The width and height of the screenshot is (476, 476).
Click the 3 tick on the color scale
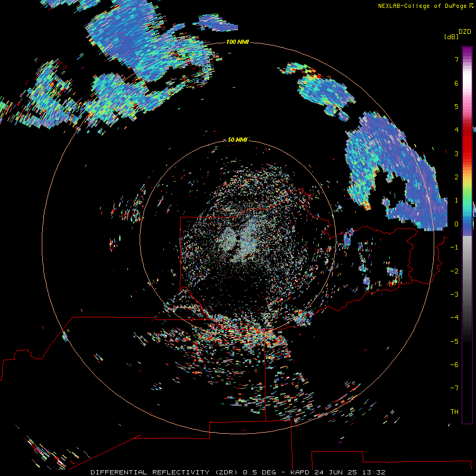coord(456,153)
